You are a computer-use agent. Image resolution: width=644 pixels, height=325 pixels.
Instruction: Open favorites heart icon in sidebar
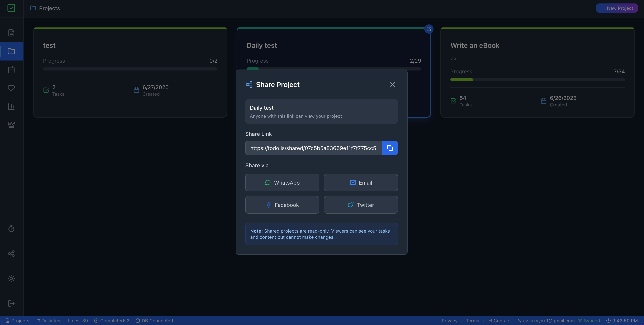pos(11,88)
